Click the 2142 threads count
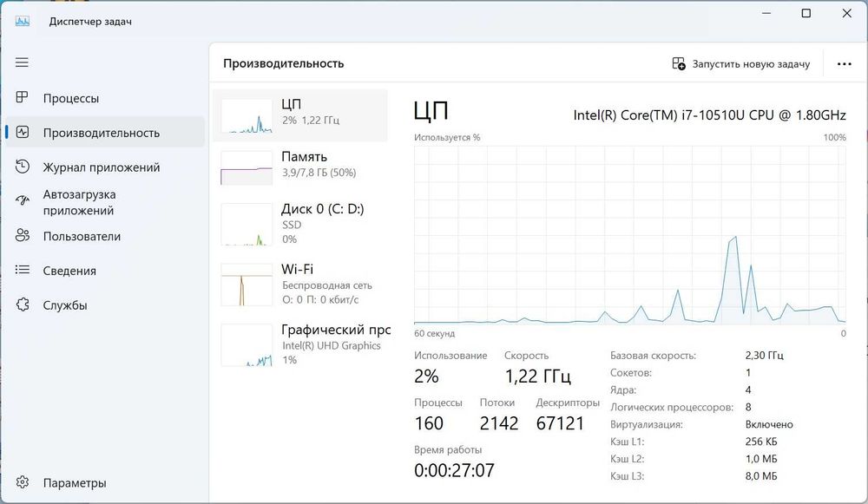Screen dimensions: 868x504 [x=499, y=423]
